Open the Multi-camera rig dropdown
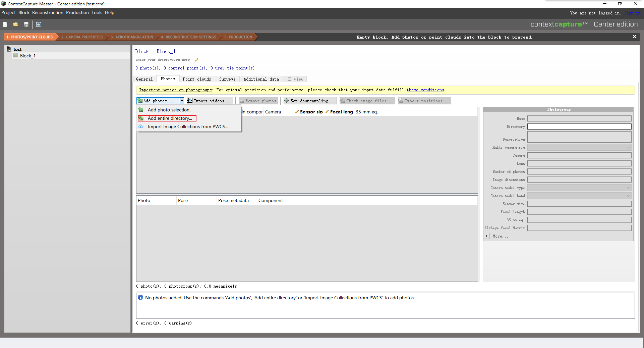 click(579, 147)
